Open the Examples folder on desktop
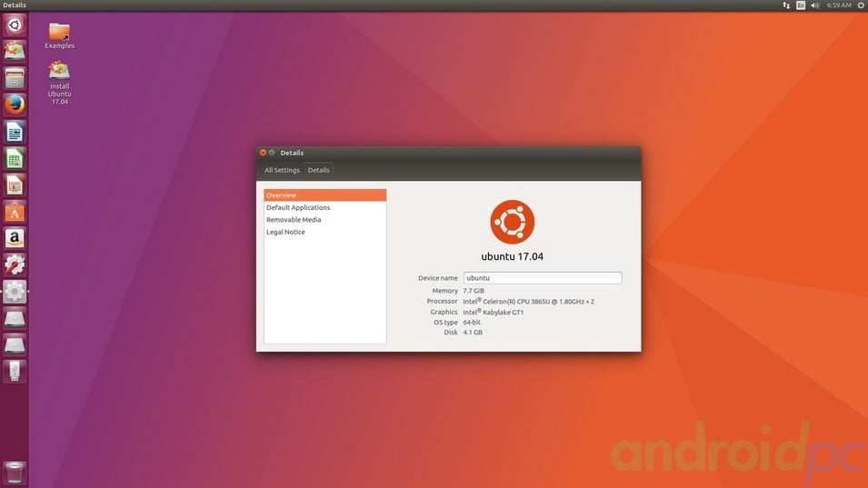The image size is (868, 488). [59, 36]
